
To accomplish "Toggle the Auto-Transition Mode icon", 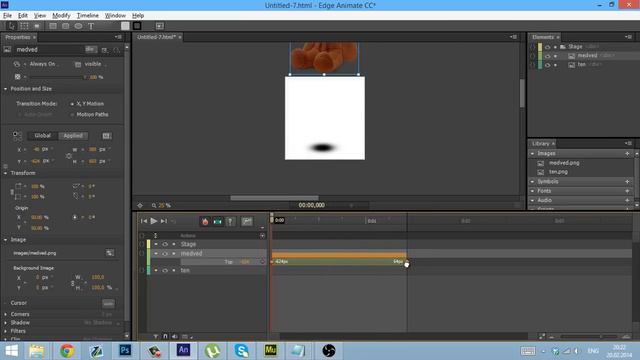I will pos(218,221).
